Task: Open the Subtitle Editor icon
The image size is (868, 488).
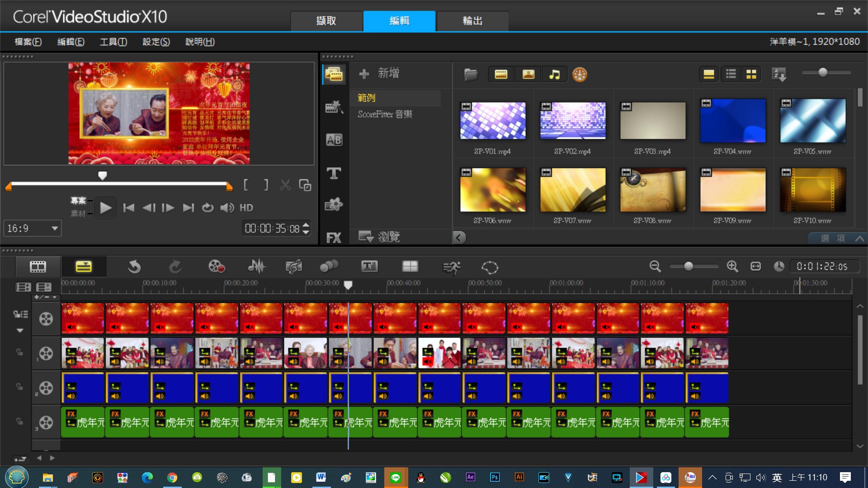Action: click(x=369, y=267)
